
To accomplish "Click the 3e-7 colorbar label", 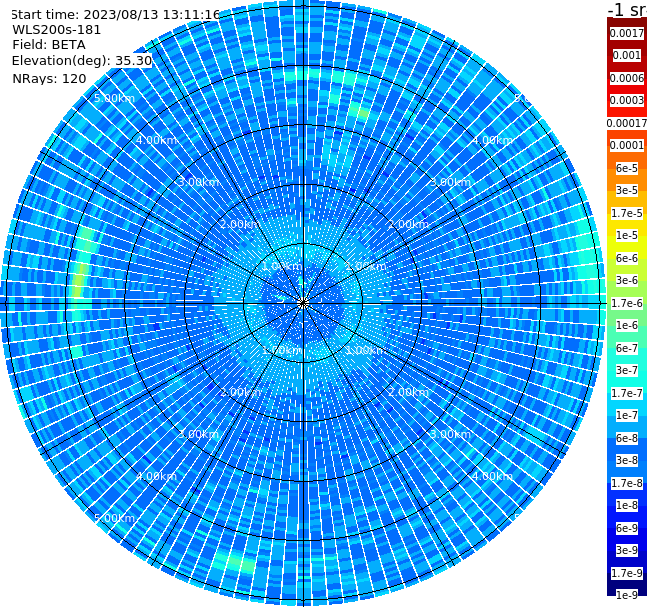I will (x=627, y=370).
